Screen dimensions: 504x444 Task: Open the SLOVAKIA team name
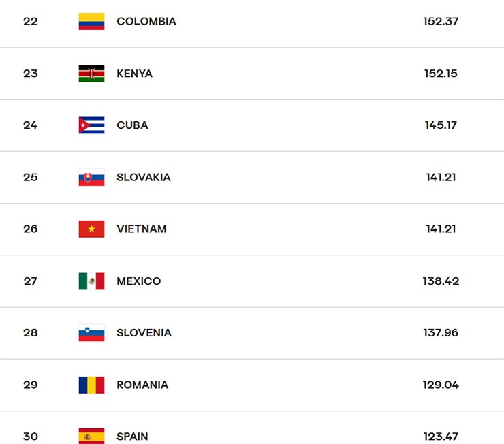coord(143,177)
